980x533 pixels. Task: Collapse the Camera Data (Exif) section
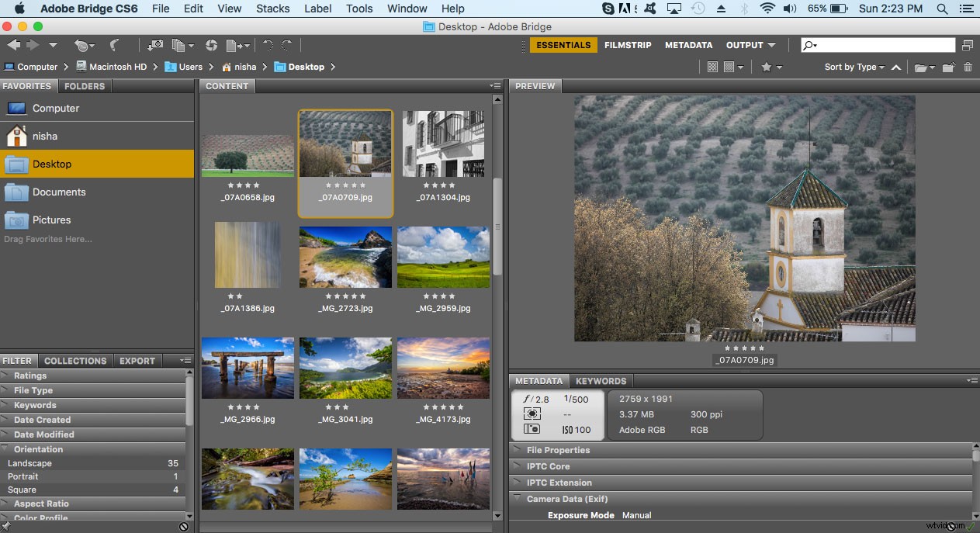pyautogui.click(x=516, y=499)
